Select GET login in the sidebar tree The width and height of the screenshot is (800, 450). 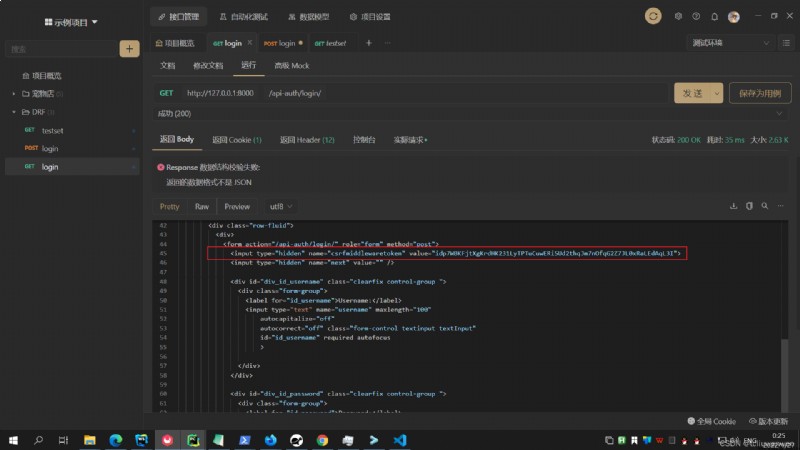pos(72,167)
